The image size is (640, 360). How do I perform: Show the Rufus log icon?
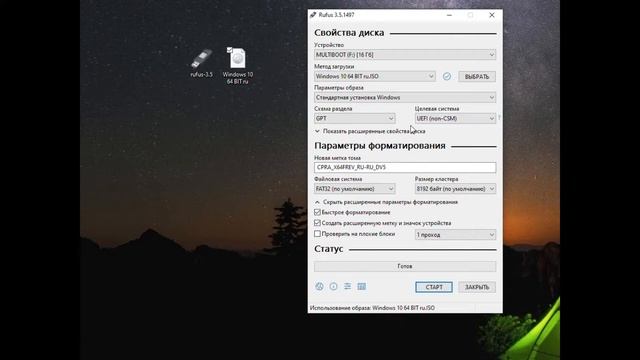click(x=362, y=287)
